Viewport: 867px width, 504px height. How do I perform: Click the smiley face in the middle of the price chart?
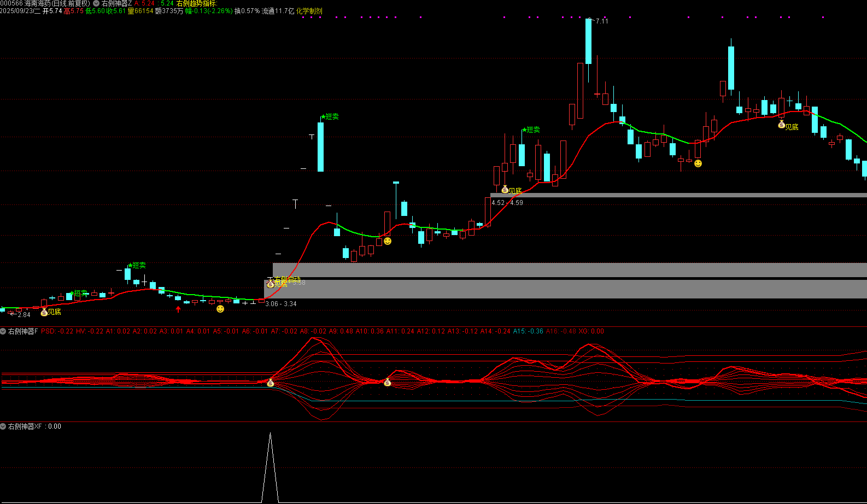tap(388, 241)
